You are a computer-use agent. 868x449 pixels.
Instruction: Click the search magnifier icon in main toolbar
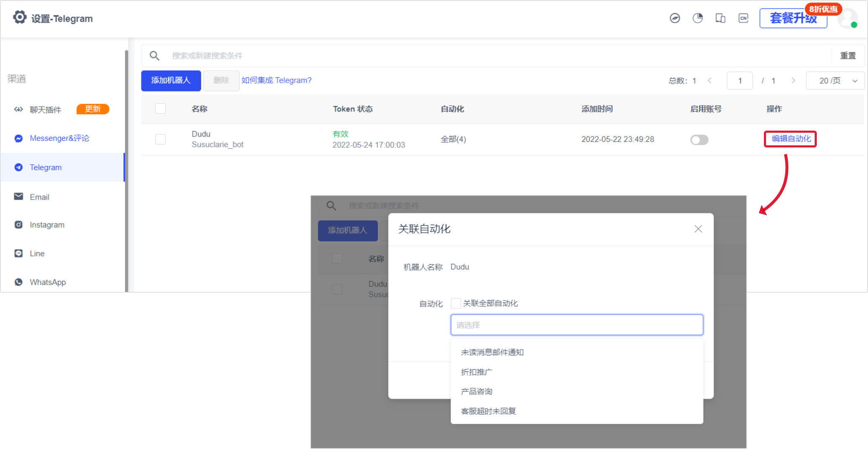coord(154,55)
